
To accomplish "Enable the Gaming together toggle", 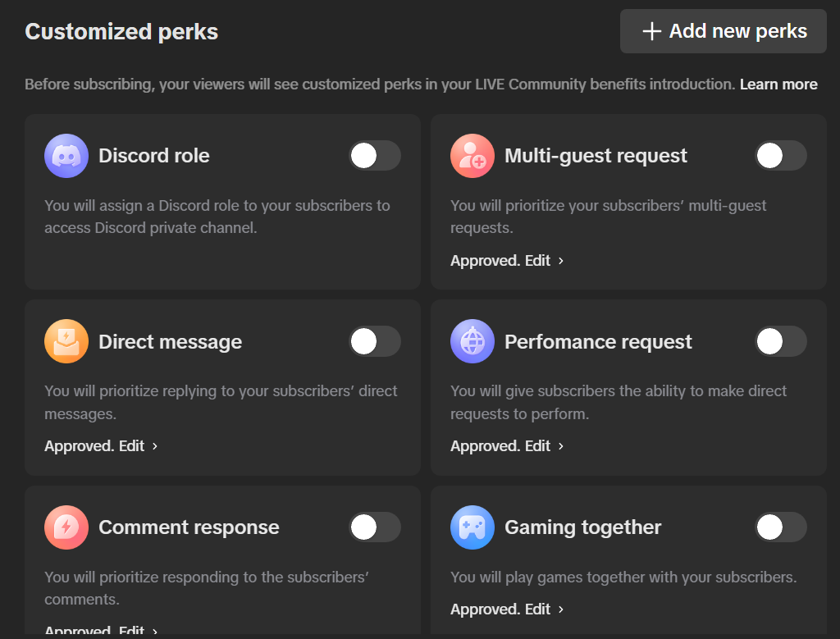I will click(x=781, y=527).
